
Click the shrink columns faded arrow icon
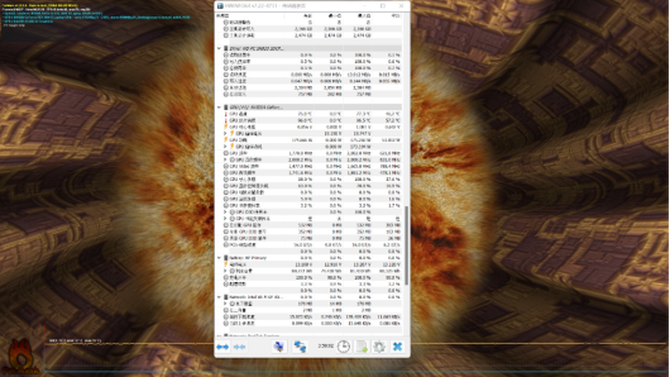239,347
